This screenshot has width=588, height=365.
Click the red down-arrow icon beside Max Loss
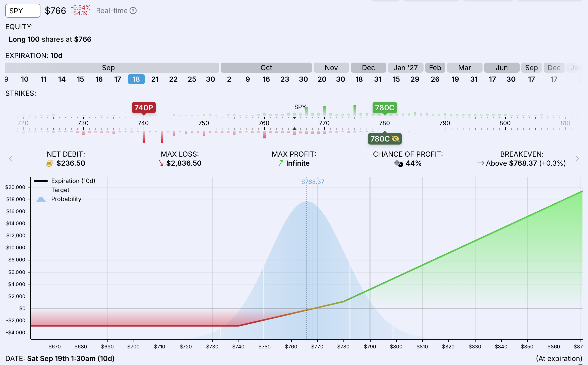161,163
